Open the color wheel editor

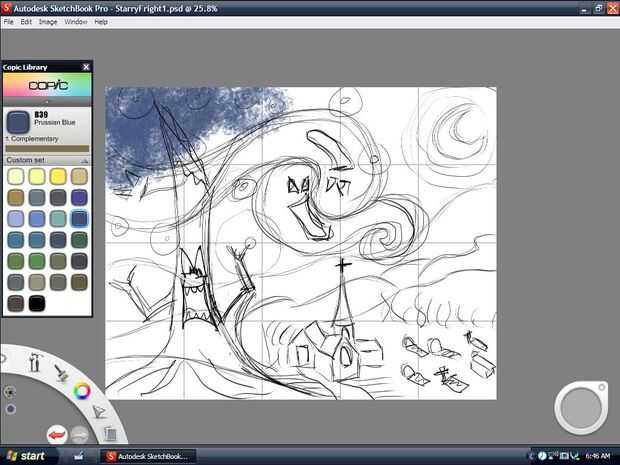(82, 391)
